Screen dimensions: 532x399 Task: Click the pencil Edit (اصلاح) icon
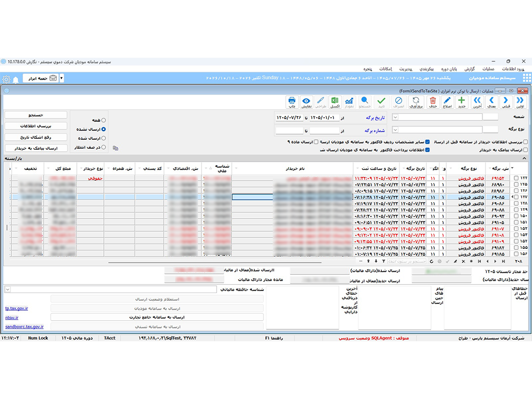(x=447, y=102)
